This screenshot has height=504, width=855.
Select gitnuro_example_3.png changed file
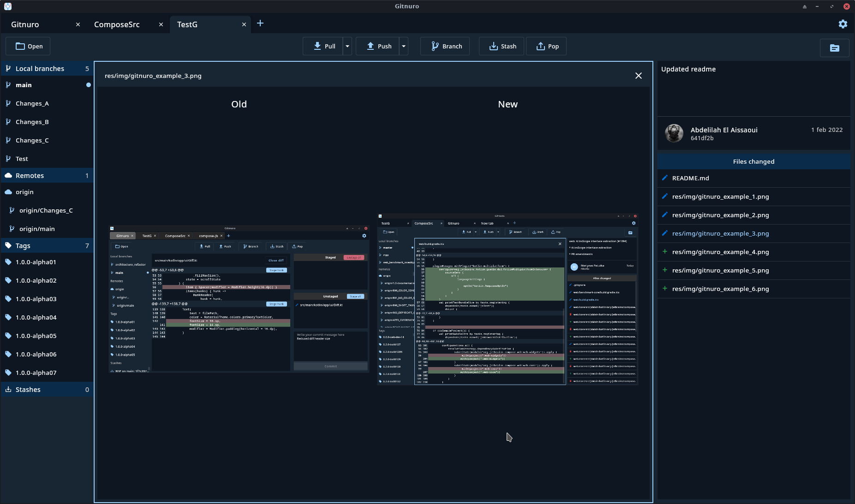753,233
